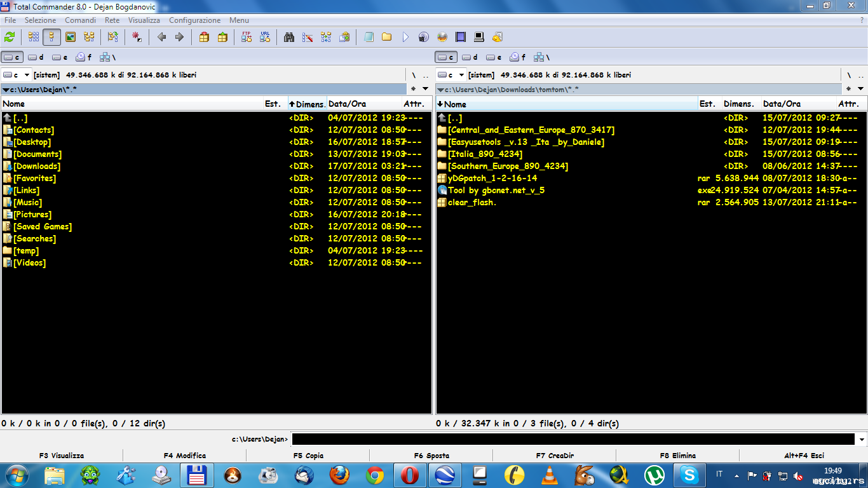Open right panel directory hotlist asterisk
Image resolution: width=868 pixels, height=488 pixels.
(848, 89)
